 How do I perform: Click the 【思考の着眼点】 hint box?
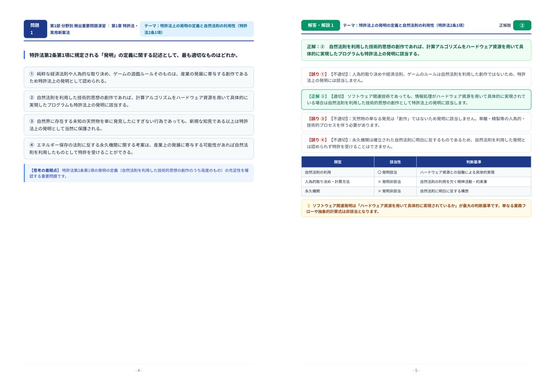[x=139, y=173]
